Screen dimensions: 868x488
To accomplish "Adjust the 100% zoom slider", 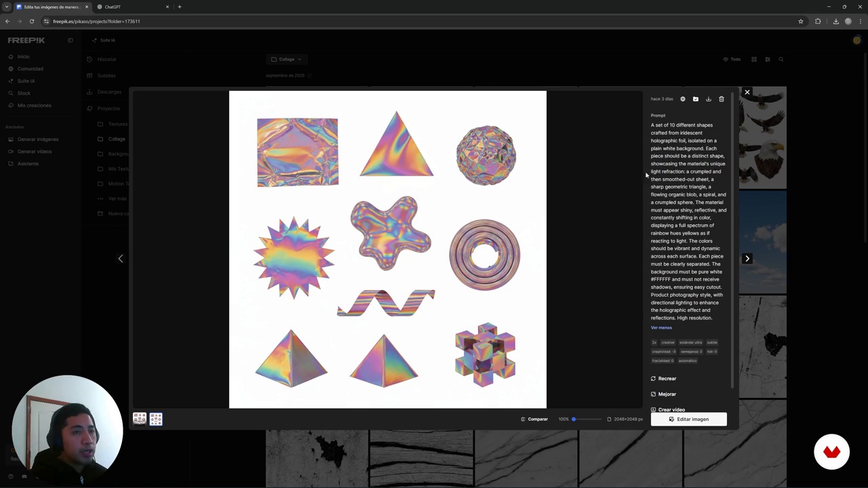I will coord(586,419).
